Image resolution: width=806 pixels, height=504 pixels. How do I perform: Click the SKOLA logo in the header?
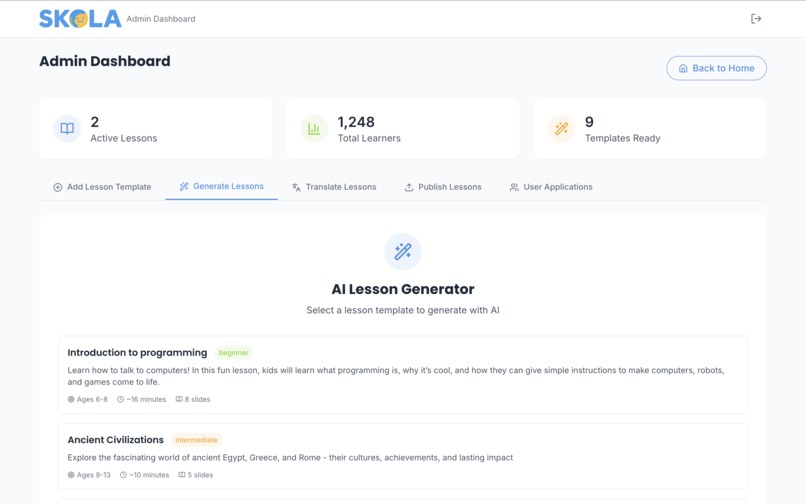point(80,19)
